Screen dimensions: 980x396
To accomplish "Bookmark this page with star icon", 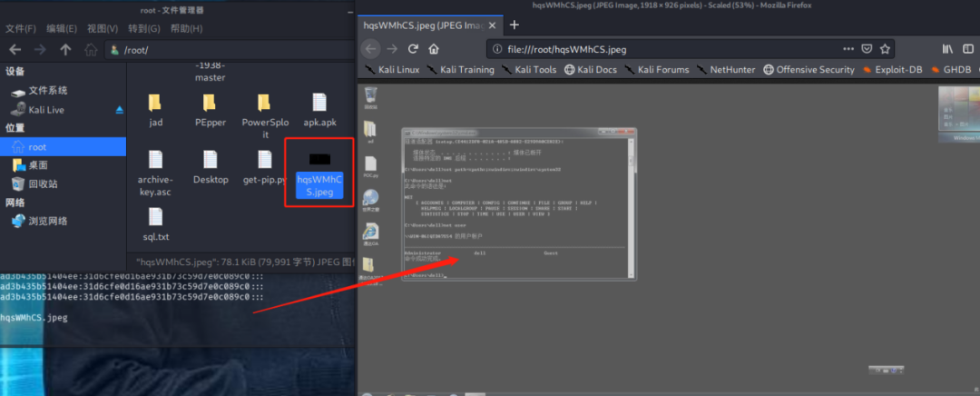I will pyautogui.click(x=885, y=49).
